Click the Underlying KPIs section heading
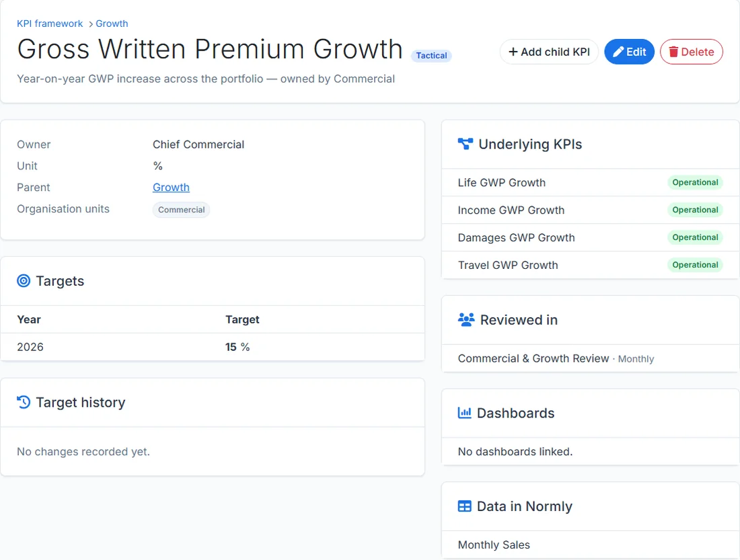740x560 pixels. (530, 144)
